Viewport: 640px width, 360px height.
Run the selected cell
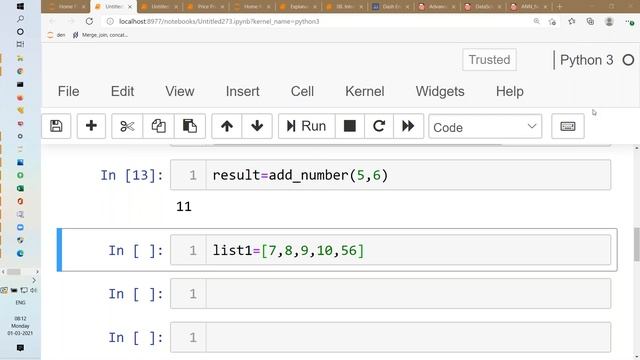click(x=307, y=126)
